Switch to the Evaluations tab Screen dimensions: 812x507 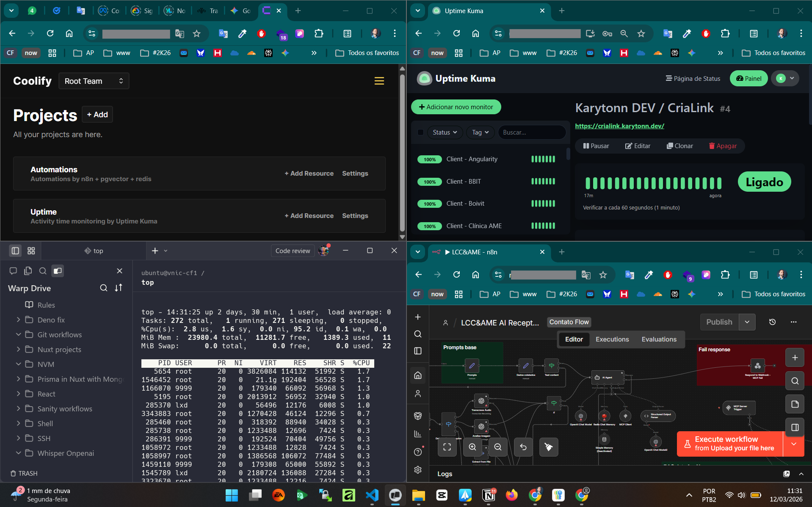coord(659,339)
